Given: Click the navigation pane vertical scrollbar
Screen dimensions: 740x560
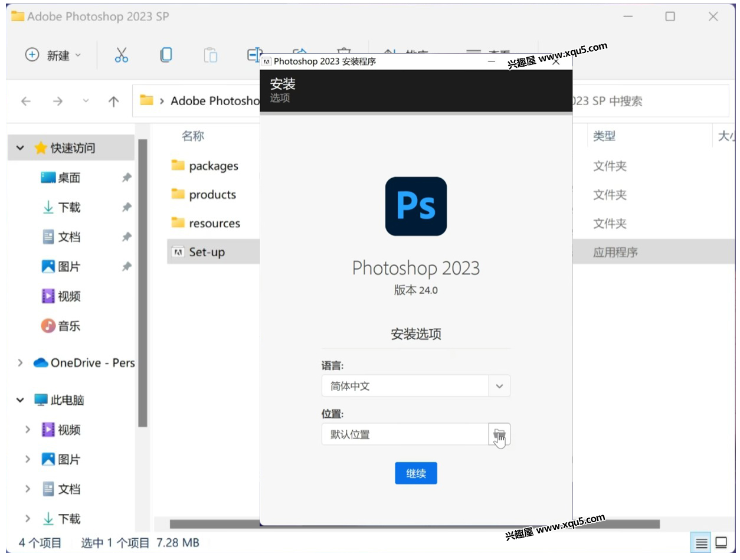Looking at the screenshot, I should point(142,282).
